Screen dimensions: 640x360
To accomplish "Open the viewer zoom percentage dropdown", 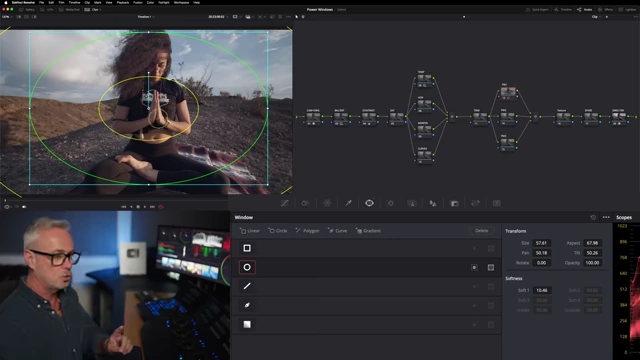I will (7, 17).
